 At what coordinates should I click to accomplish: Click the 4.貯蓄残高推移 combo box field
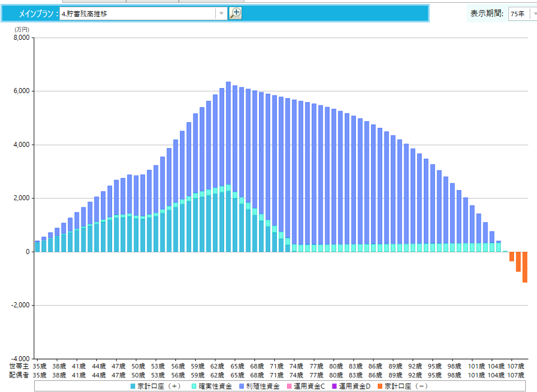[137, 13]
